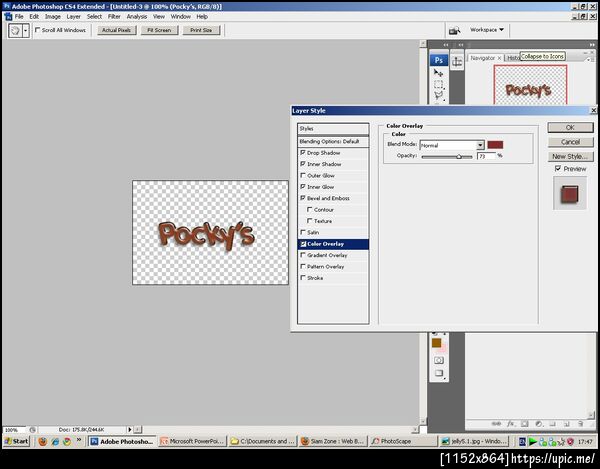This screenshot has height=469, width=600.
Task: Open the Workspace dropdown
Action: pyautogui.click(x=487, y=30)
